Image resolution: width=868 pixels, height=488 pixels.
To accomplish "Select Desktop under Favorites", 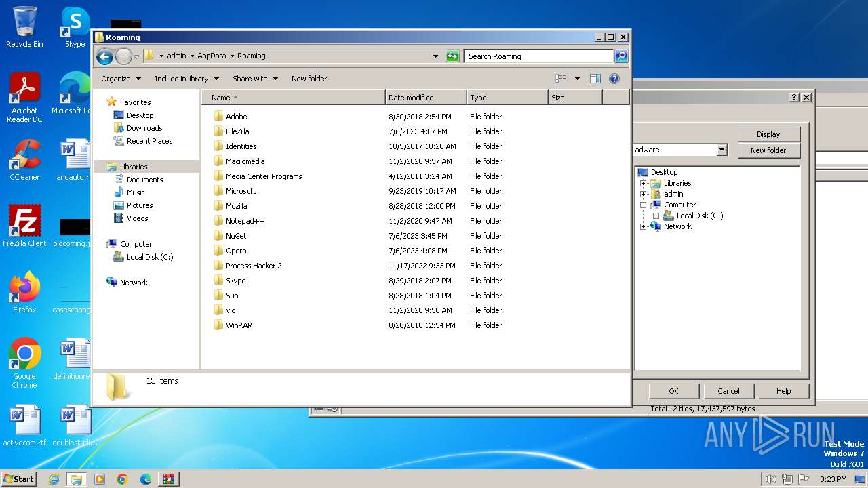I will coord(140,115).
